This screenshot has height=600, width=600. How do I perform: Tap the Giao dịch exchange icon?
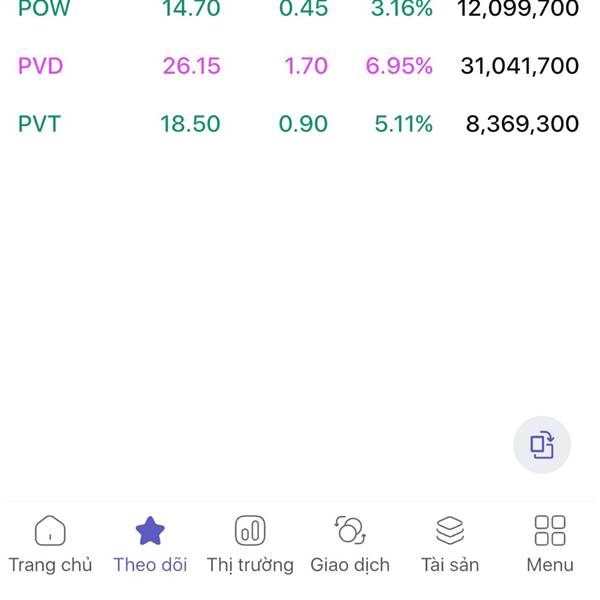tap(350, 530)
